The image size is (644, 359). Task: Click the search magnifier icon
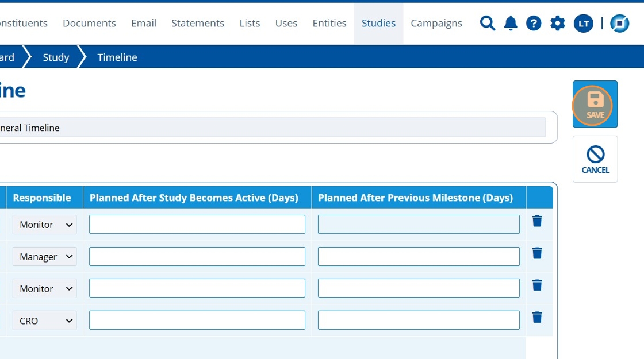click(x=488, y=23)
